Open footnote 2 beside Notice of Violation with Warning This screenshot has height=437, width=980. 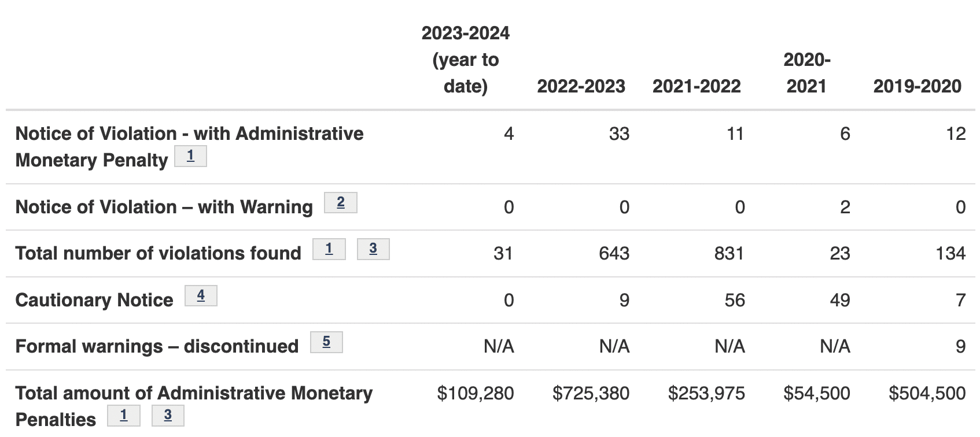click(340, 202)
